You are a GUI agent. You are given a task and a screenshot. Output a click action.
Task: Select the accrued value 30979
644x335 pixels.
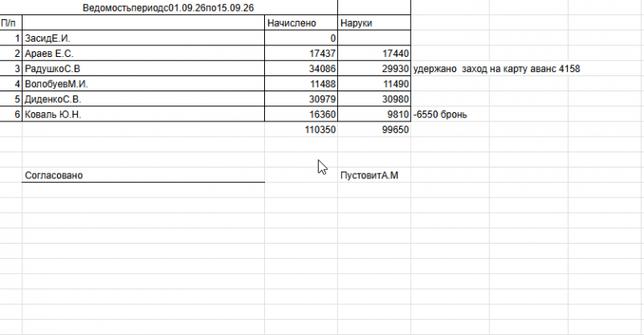[x=301, y=99]
